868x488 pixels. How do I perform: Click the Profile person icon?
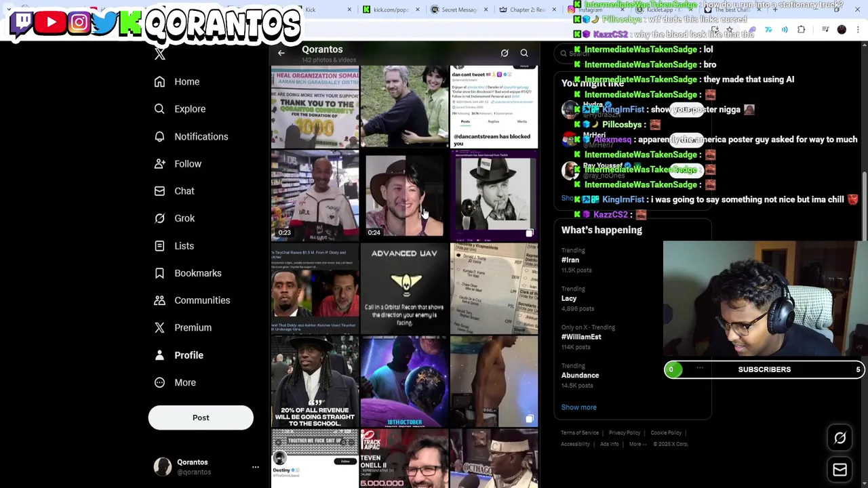(x=159, y=355)
